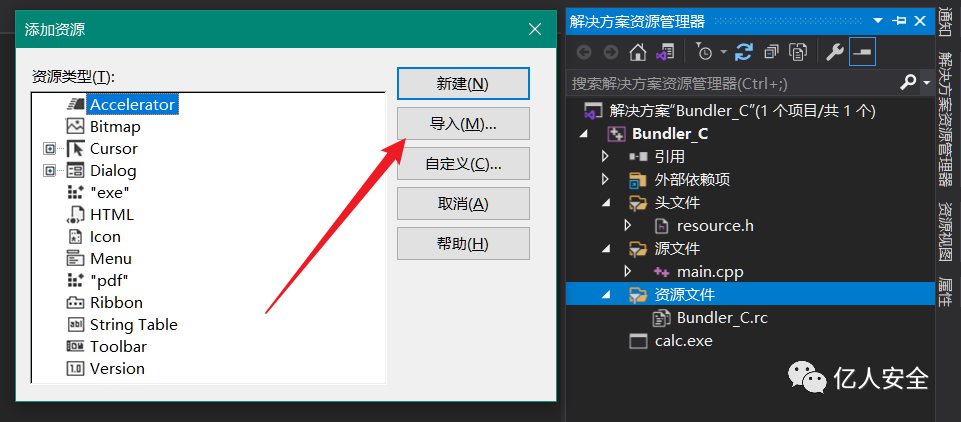
Task: Open Properties with the wrench icon
Action: click(x=834, y=51)
